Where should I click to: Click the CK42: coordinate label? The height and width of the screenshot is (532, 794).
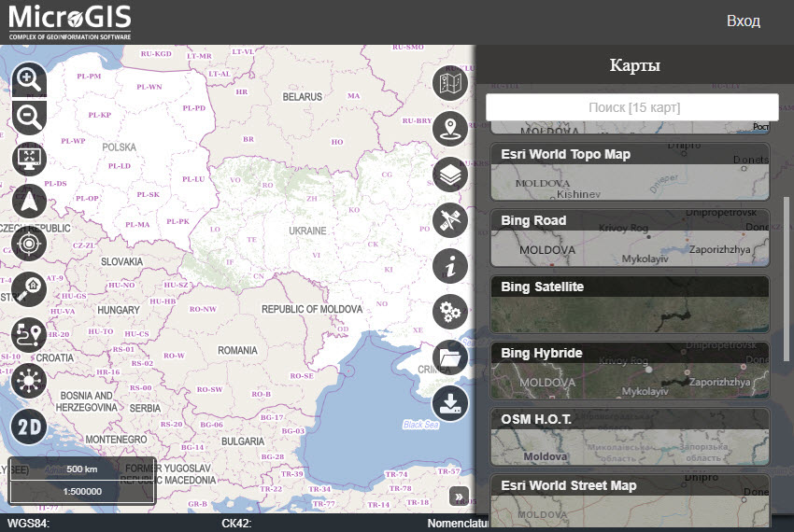(236, 524)
